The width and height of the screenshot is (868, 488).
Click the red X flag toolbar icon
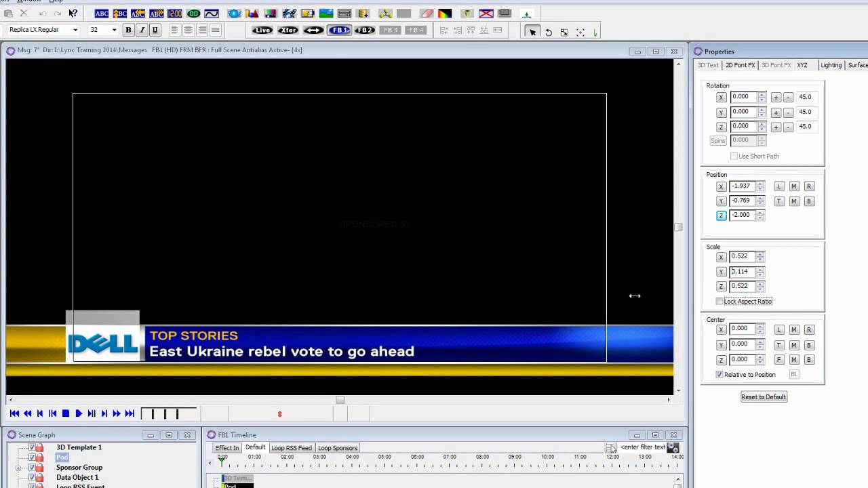pos(486,13)
